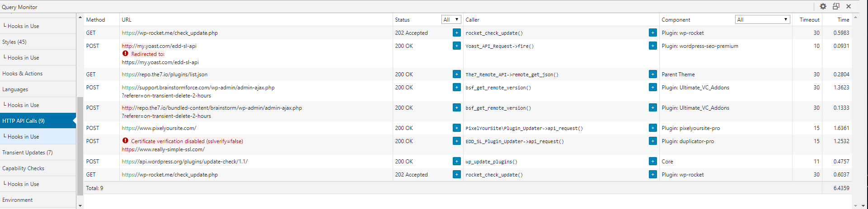
Task: Expand status plus for the really-simple-ssl.com request
Action: click(x=457, y=141)
